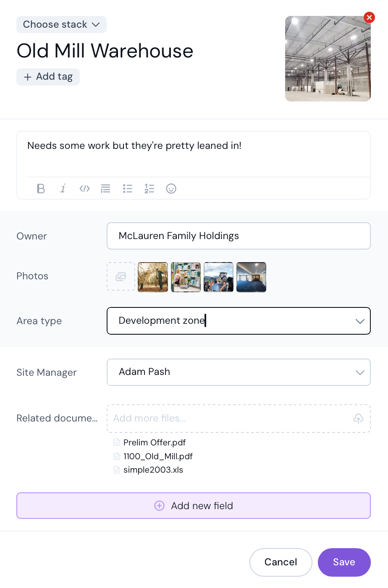This screenshot has height=588, width=388.
Task: Remove the warehouse cover image
Action: pyautogui.click(x=369, y=18)
